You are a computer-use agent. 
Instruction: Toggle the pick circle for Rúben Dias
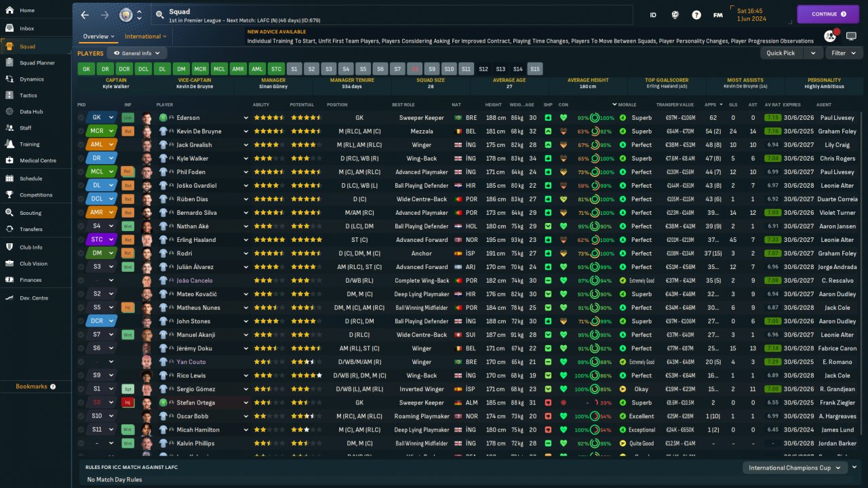tap(81, 199)
